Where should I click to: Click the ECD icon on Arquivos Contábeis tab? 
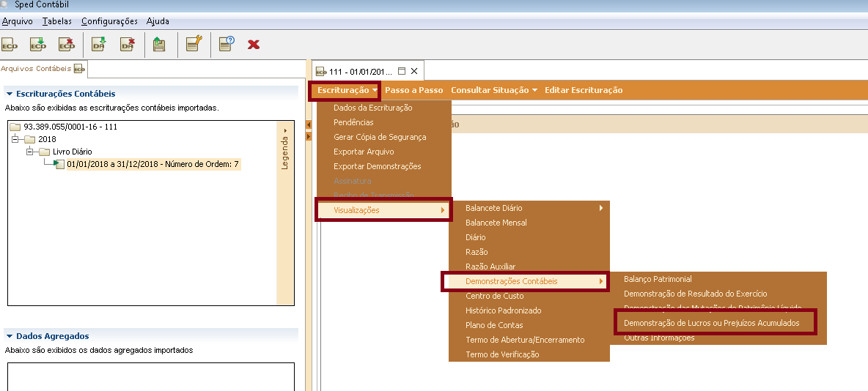(79, 69)
